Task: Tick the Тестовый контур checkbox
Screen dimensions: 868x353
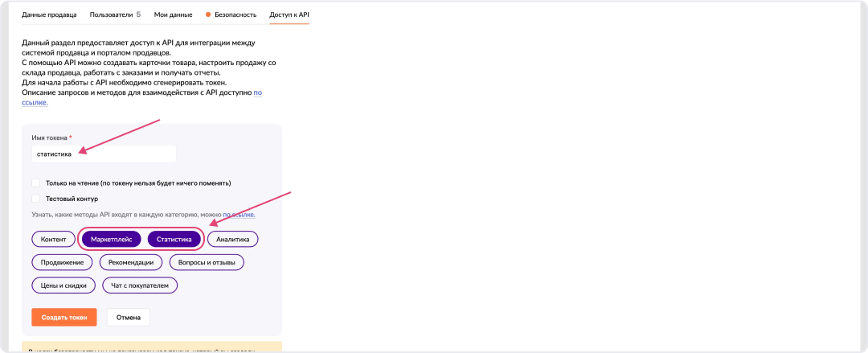Action: pyautogui.click(x=36, y=198)
